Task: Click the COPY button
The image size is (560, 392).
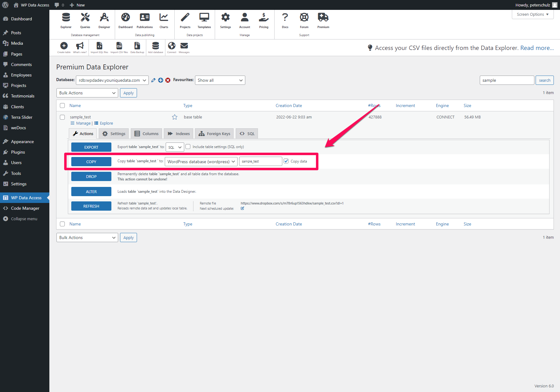Action: pos(91,161)
